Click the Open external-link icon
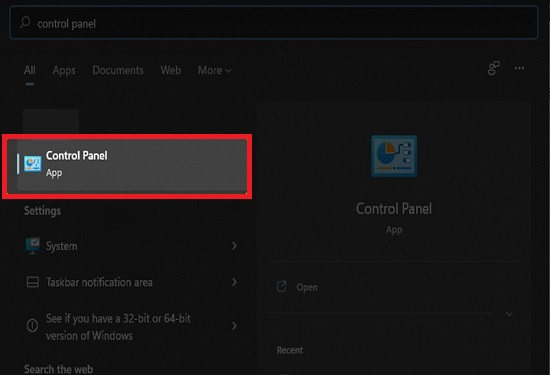550x375 pixels. click(282, 287)
